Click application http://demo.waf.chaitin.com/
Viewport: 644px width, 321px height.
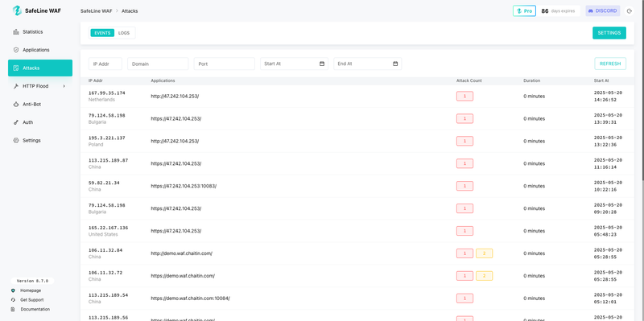pyautogui.click(x=182, y=253)
